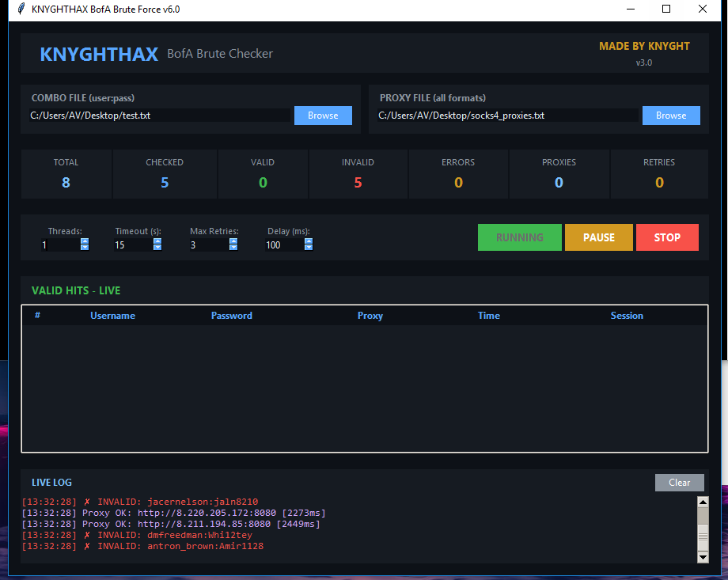Increase the Threads value with up arrow

(85, 242)
